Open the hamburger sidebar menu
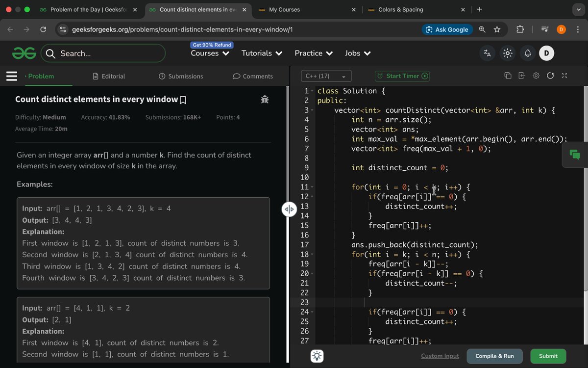Image resolution: width=588 pixels, height=368 pixels. (12, 76)
